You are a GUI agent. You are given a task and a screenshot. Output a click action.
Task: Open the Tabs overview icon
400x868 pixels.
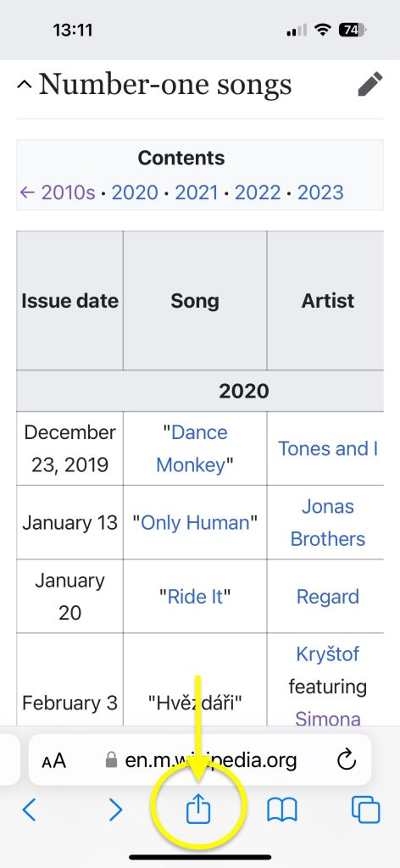(366, 810)
